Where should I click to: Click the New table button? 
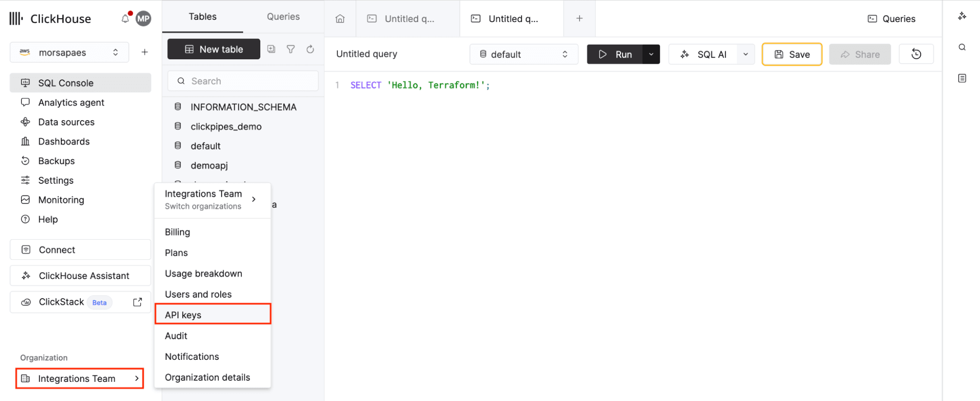214,49
